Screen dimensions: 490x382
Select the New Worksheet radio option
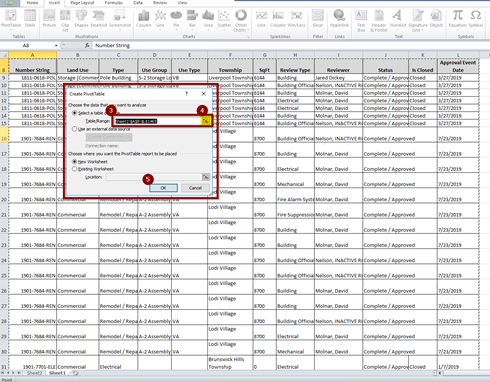pyautogui.click(x=75, y=161)
